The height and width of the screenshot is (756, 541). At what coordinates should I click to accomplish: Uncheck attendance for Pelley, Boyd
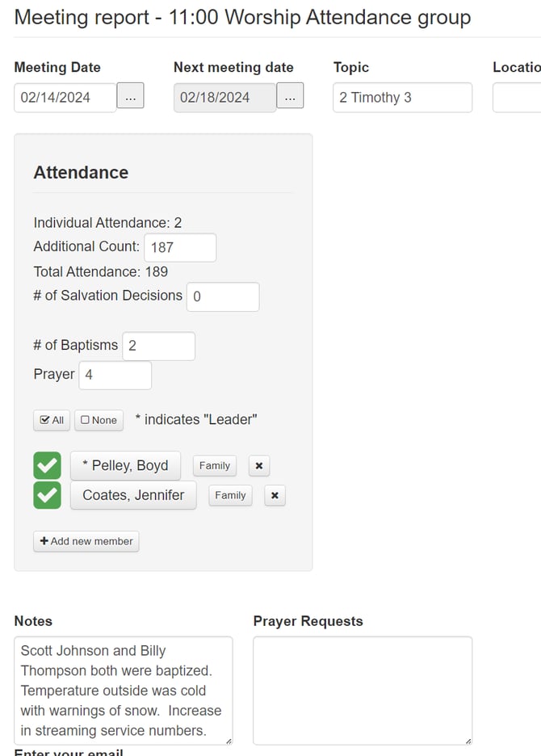tap(47, 465)
